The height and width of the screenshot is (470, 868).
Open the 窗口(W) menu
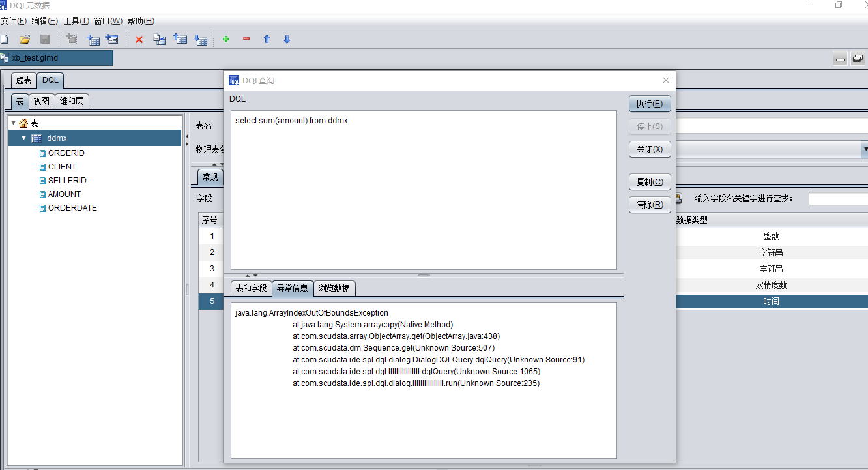tap(108, 21)
